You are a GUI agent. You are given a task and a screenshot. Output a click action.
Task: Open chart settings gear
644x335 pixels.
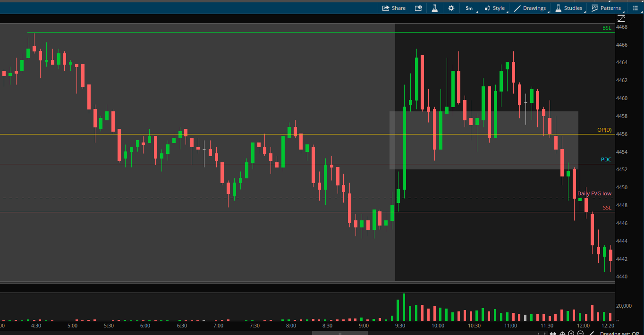451,8
